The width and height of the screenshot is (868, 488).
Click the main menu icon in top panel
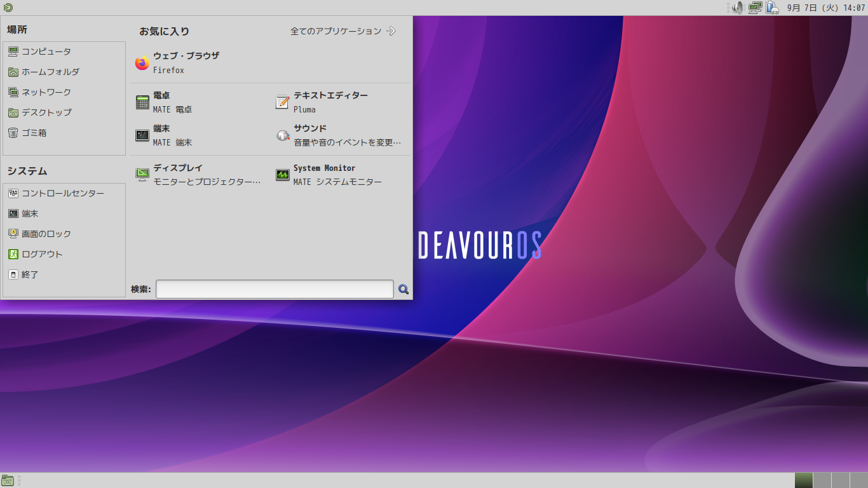[8, 8]
